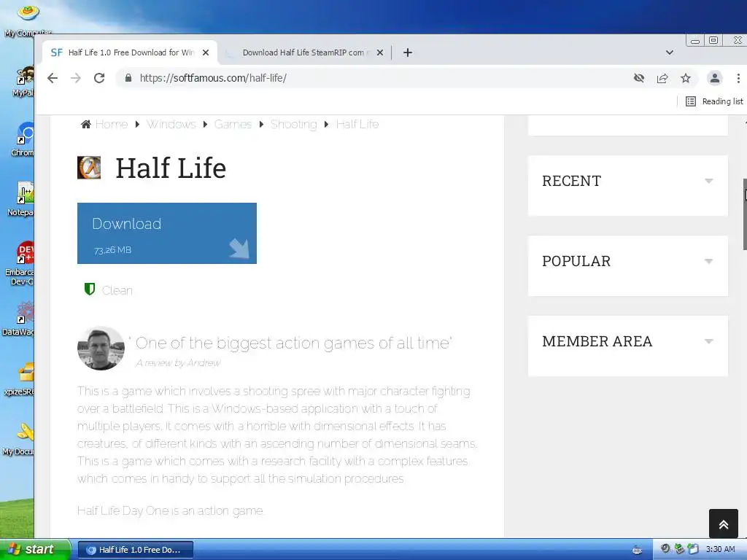Image resolution: width=747 pixels, height=560 pixels.
Task: Open the profile avatar icon
Action: coord(715,78)
